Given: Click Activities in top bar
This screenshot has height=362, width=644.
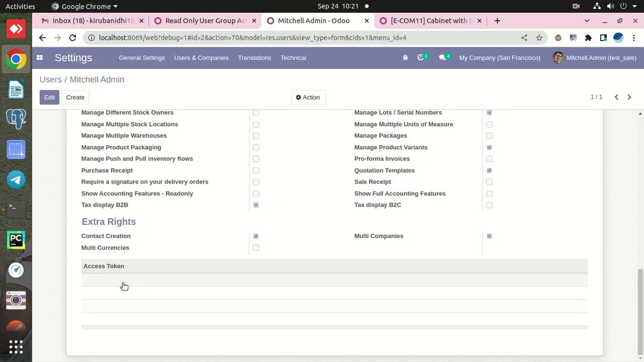Looking at the screenshot, I should pos(20,6).
